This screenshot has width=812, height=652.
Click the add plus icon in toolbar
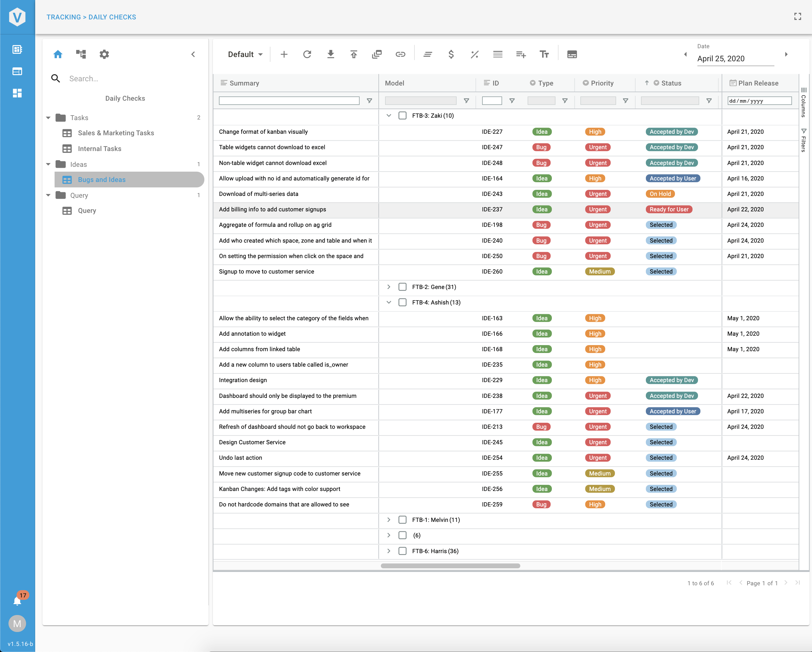(284, 54)
